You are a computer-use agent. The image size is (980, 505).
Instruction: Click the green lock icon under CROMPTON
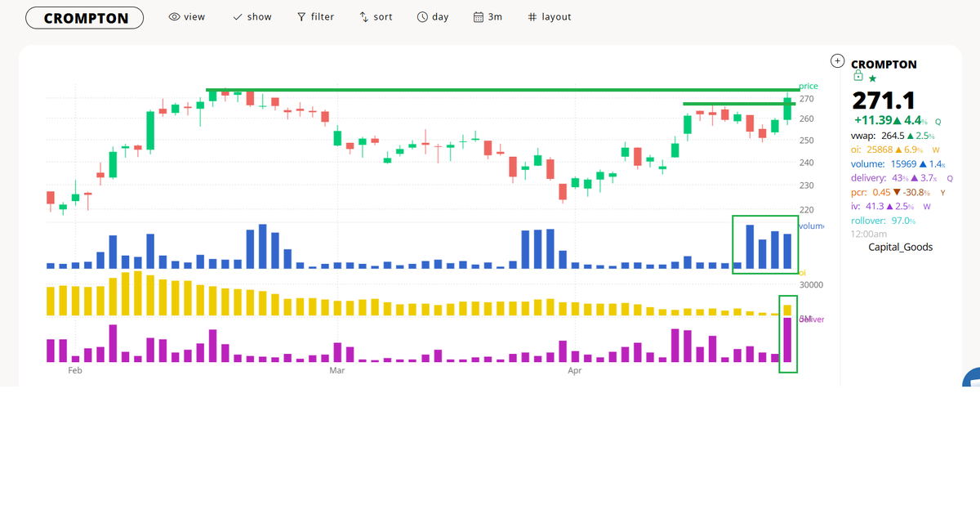tap(857, 76)
